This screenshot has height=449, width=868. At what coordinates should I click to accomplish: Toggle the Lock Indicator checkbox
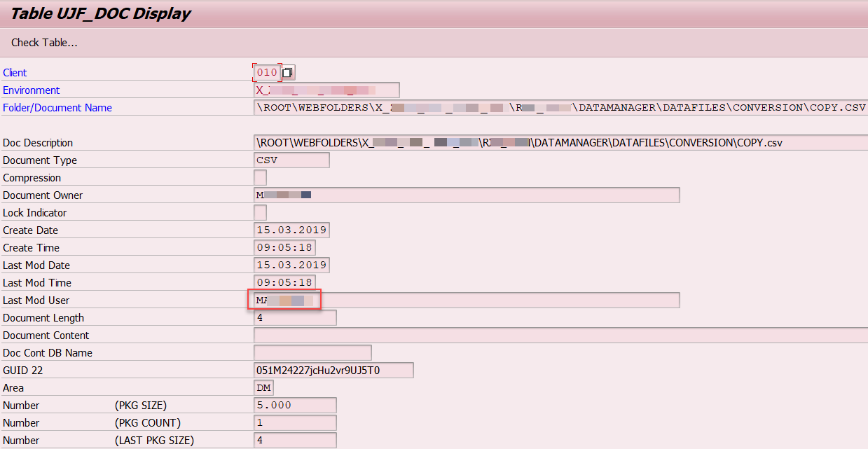260,212
